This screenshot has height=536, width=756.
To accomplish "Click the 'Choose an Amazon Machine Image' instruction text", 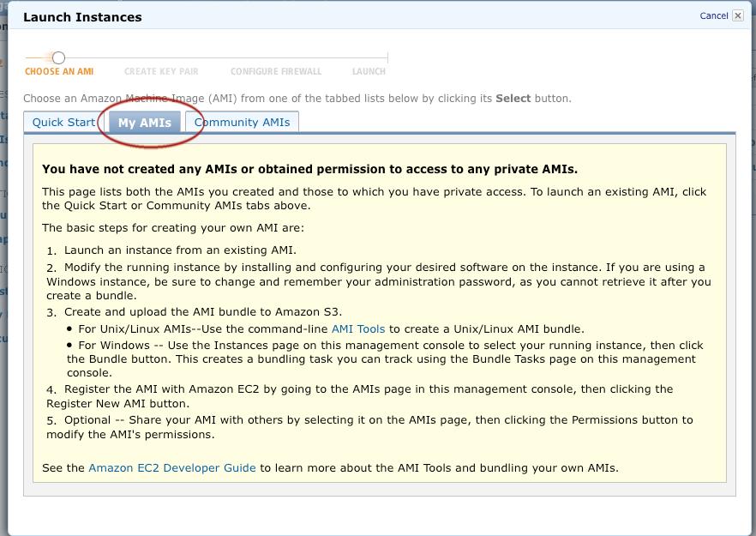I will click(x=297, y=99).
